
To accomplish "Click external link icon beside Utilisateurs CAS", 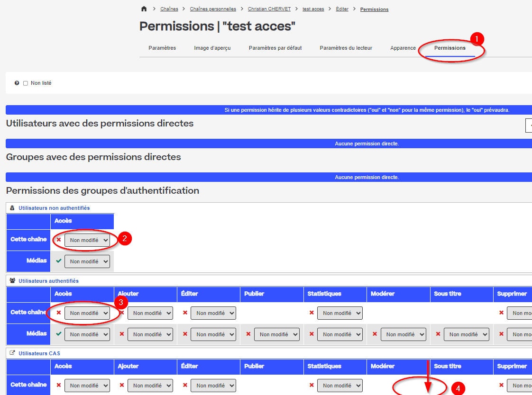I will (x=12, y=353).
